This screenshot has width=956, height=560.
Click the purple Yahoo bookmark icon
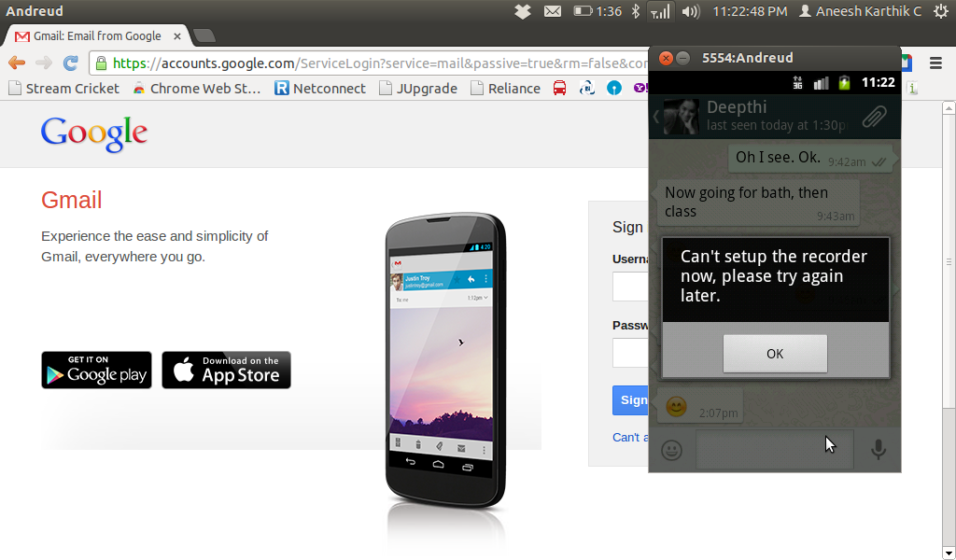[x=640, y=89]
